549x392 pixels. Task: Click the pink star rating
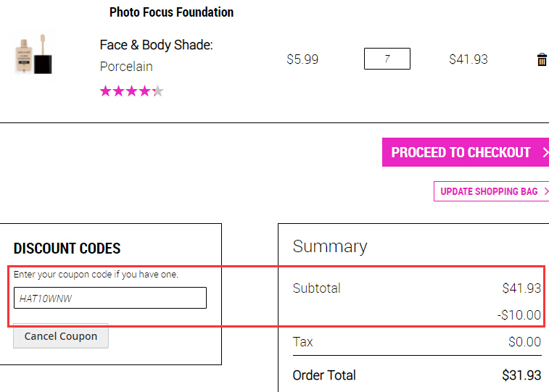(x=132, y=91)
